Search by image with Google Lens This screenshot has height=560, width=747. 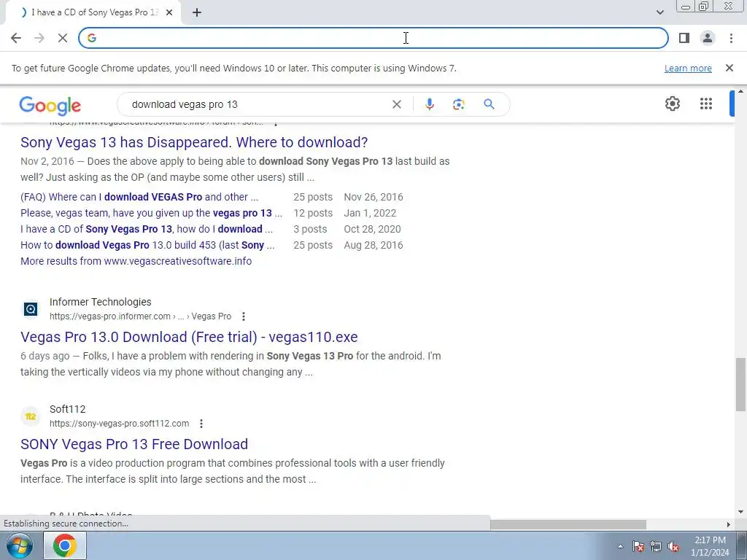[x=458, y=104]
